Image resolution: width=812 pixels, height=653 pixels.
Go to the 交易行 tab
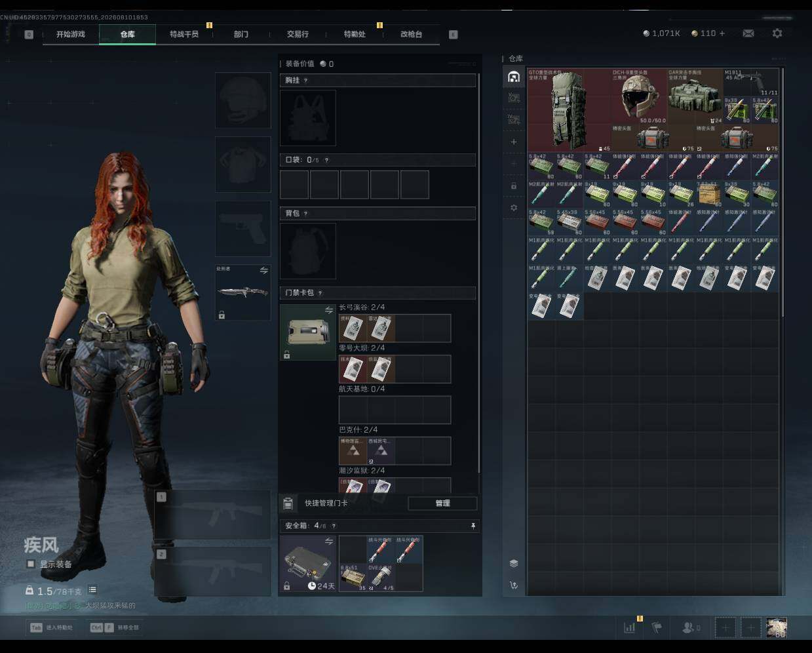pos(298,34)
